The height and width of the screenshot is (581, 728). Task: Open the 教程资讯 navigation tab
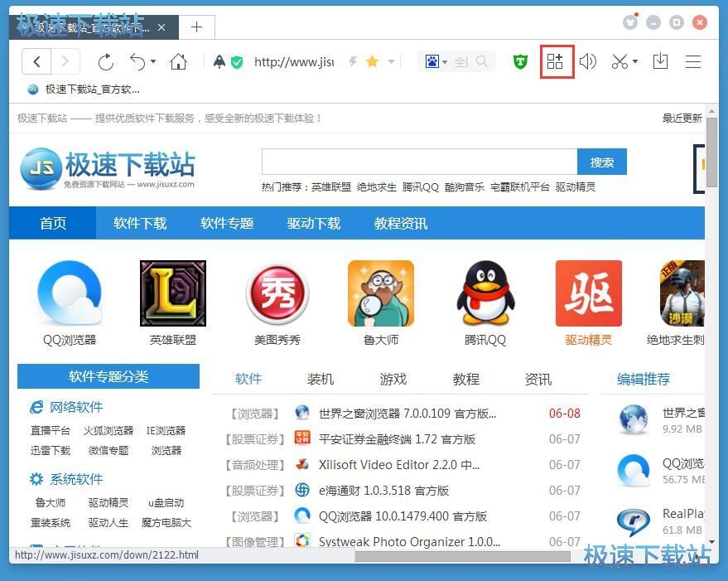point(401,223)
